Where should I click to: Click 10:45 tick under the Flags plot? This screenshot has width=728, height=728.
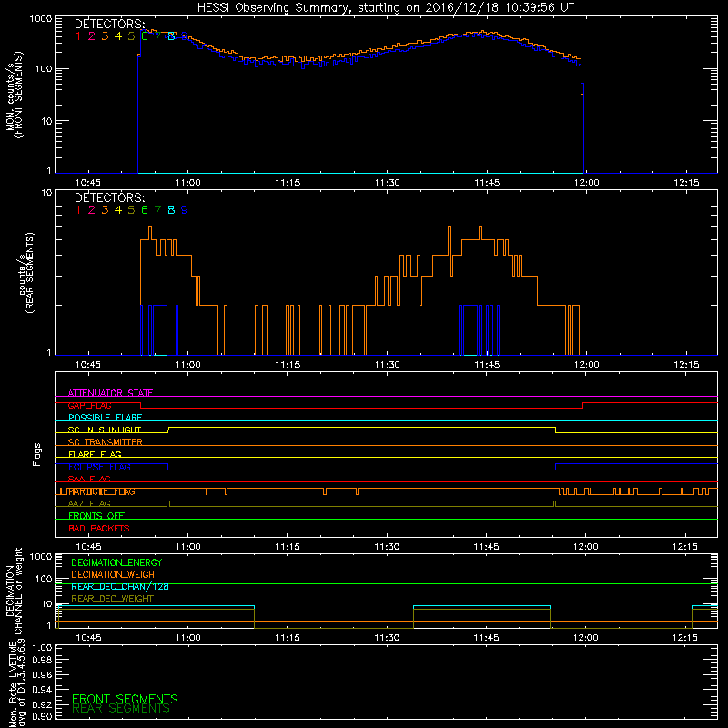[88, 547]
